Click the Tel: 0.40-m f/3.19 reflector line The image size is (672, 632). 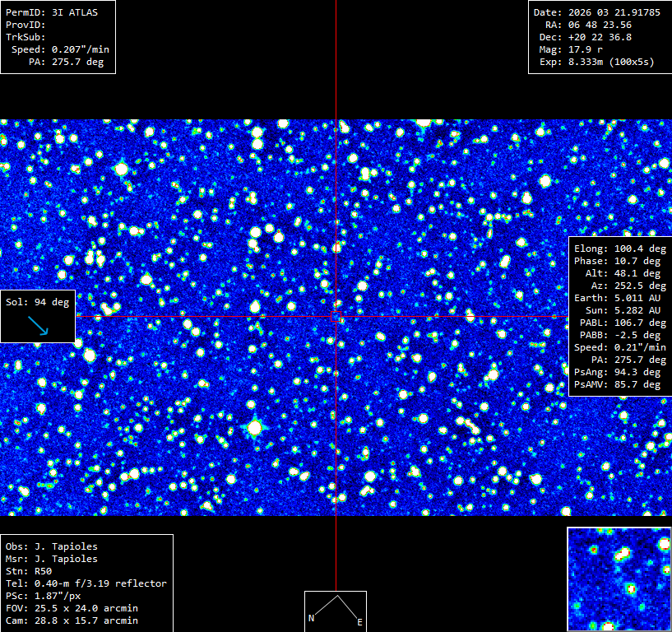click(x=86, y=583)
